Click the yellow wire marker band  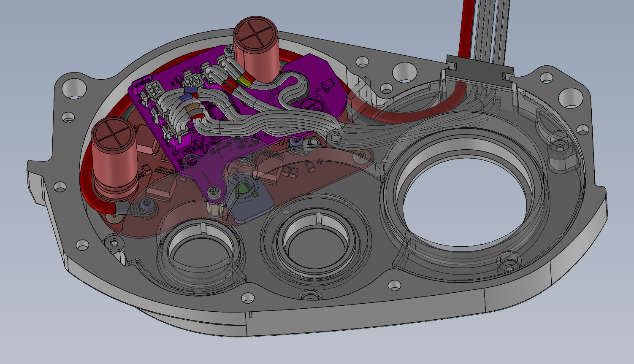tap(244, 80)
